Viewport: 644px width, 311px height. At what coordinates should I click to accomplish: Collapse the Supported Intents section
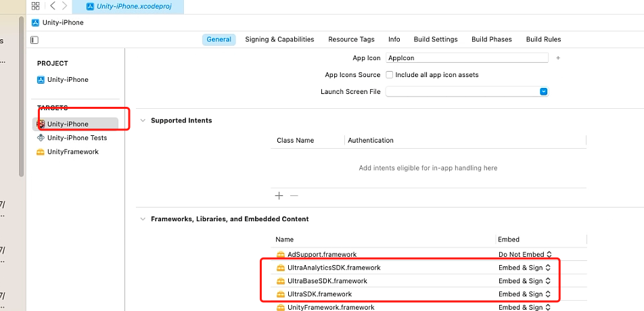143,120
